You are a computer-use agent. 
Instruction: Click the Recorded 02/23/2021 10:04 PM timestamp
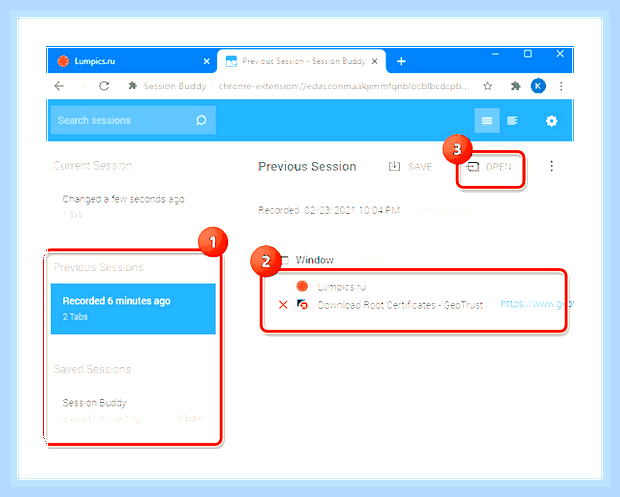point(329,210)
